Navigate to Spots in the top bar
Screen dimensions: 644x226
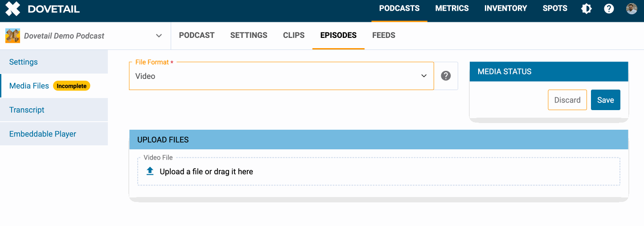(x=555, y=8)
